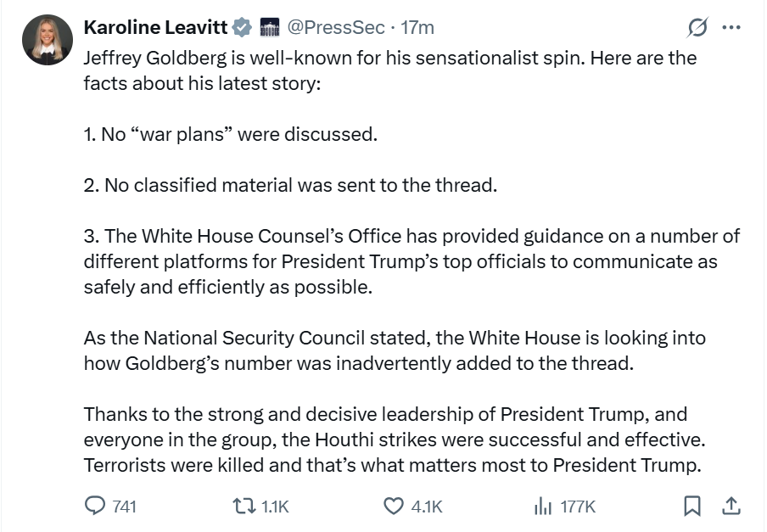Viewport: 767px width, 532px height.
Task: Click the blue verified checkmark badge
Action: (x=243, y=27)
